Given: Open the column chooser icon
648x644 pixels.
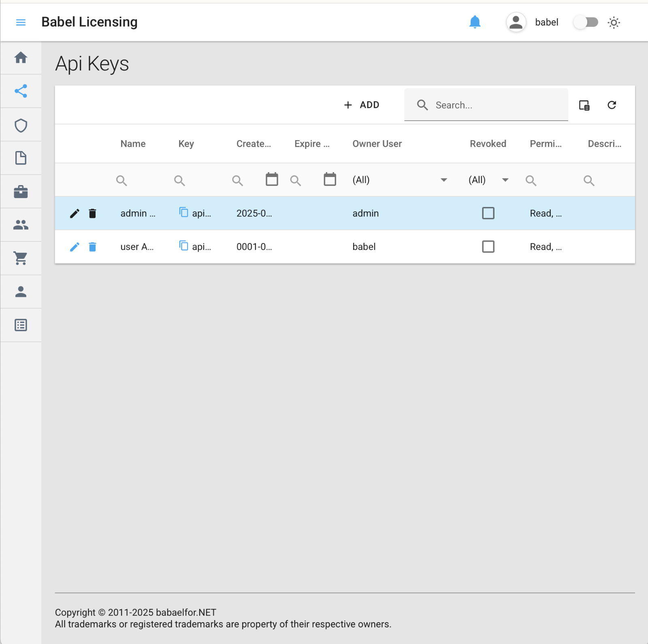Looking at the screenshot, I should (584, 105).
